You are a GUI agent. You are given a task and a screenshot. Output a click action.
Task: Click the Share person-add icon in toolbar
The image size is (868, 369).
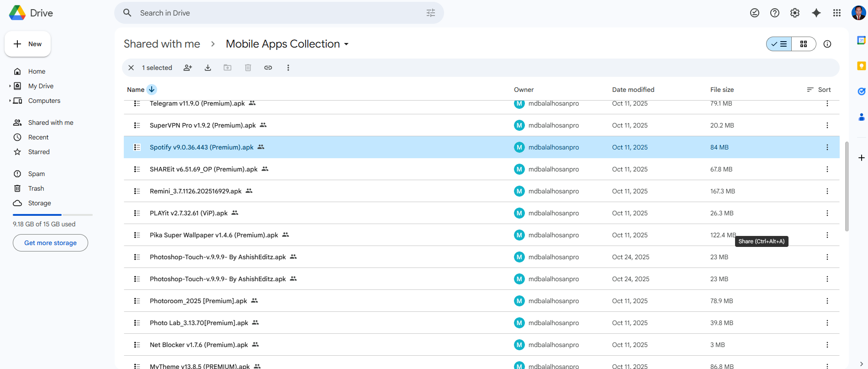click(188, 68)
